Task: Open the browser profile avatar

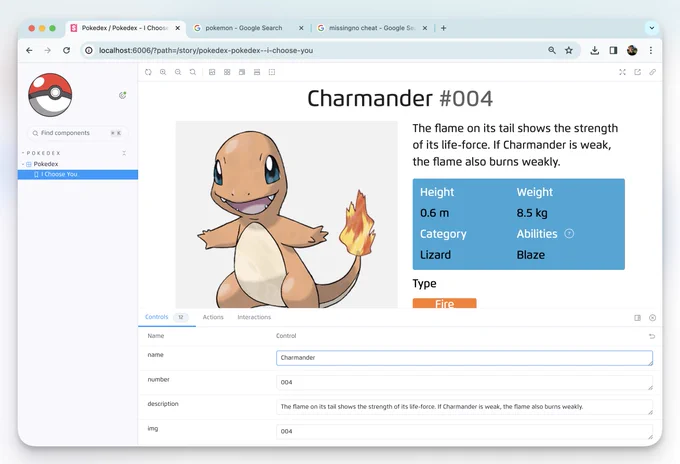Action: [x=632, y=50]
